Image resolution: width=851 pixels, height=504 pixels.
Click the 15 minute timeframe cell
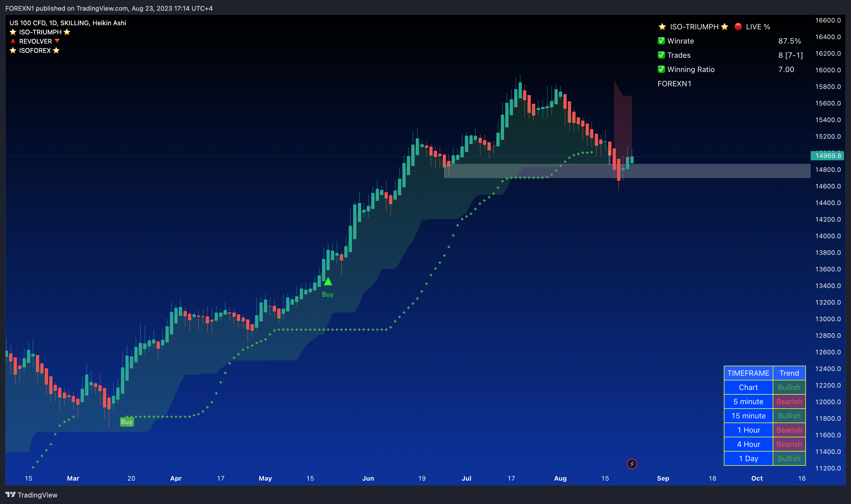(x=748, y=416)
